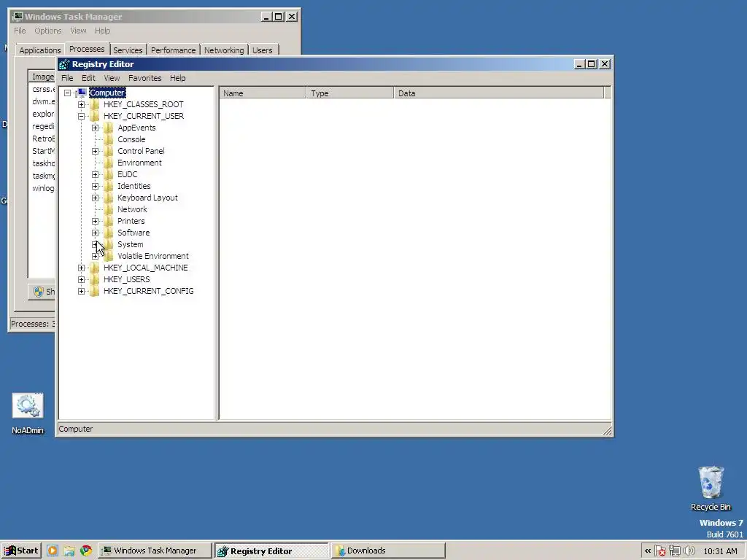Click the AppEvents folder icon

[109, 128]
